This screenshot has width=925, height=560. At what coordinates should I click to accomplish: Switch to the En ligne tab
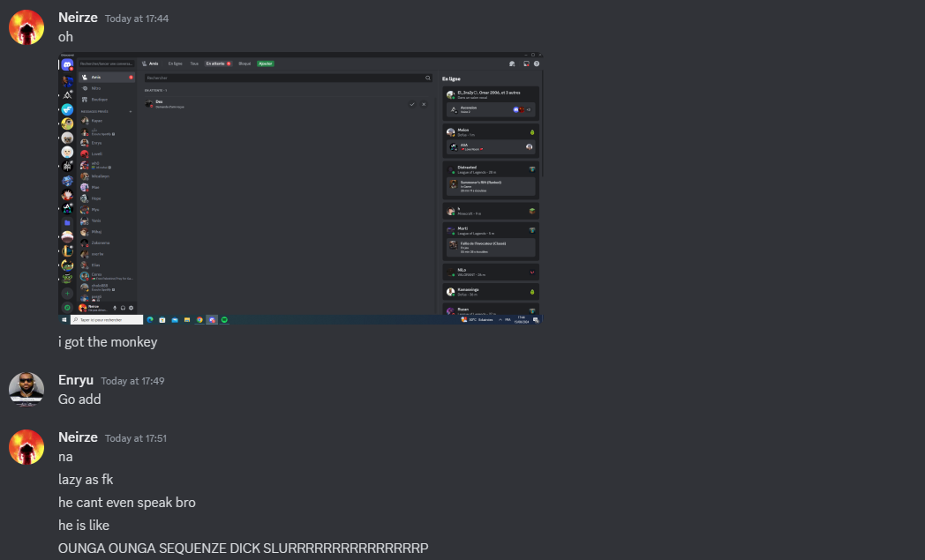click(x=175, y=63)
